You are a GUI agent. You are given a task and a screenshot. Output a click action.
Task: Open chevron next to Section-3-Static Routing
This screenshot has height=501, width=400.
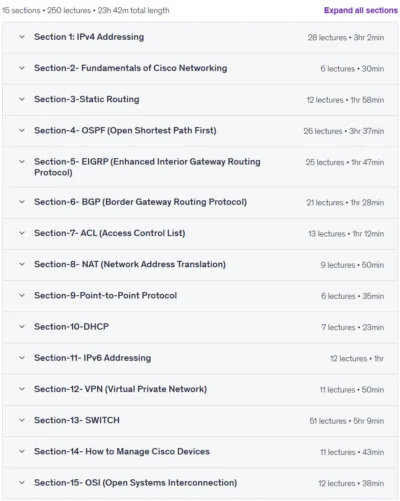(x=22, y=99)
